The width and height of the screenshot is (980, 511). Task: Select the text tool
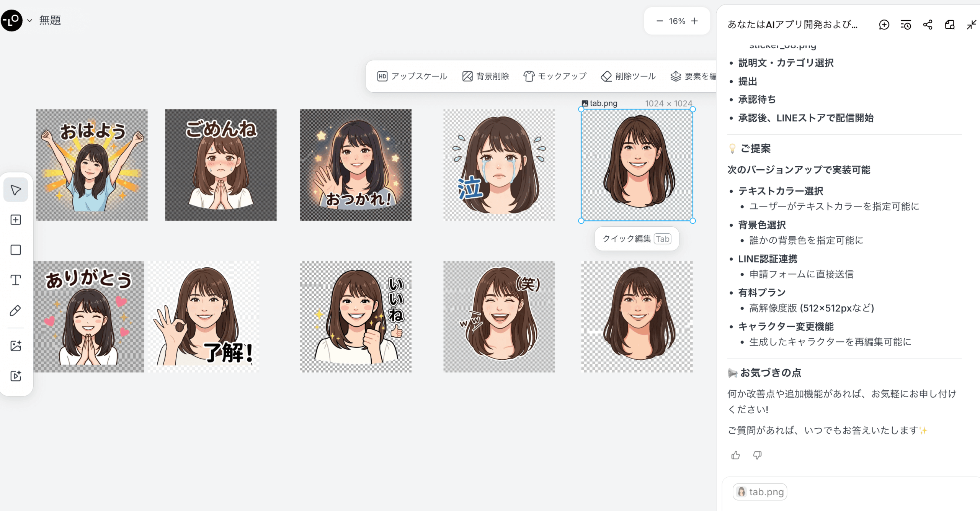coord(15,280)
